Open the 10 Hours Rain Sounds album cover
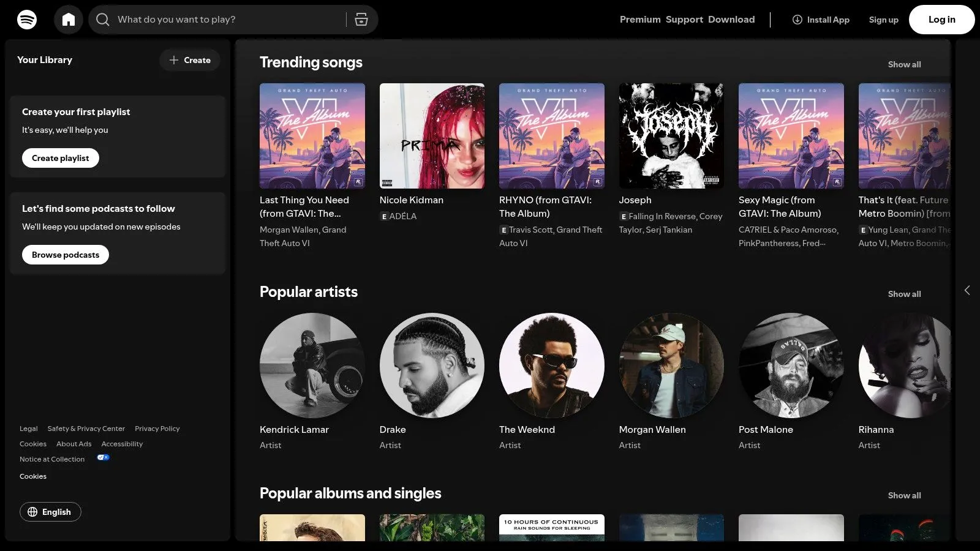Screen dimensions: 980x551 point(552,528)
